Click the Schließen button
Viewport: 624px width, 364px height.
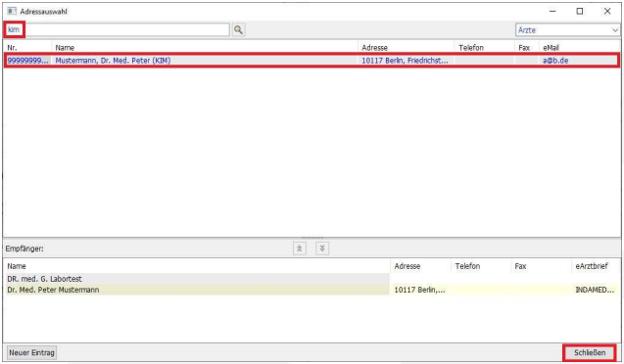click(x=590, y=352)
